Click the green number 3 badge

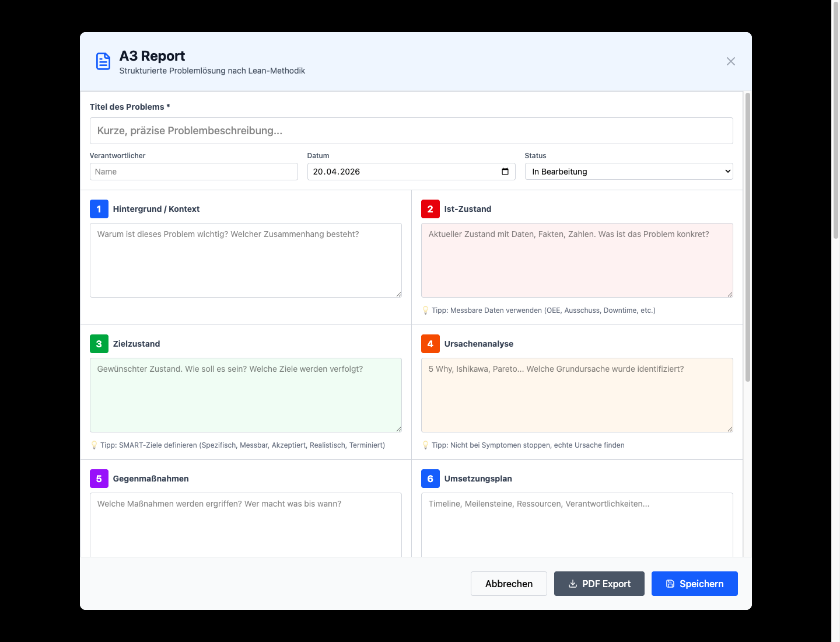coord(99,344)
